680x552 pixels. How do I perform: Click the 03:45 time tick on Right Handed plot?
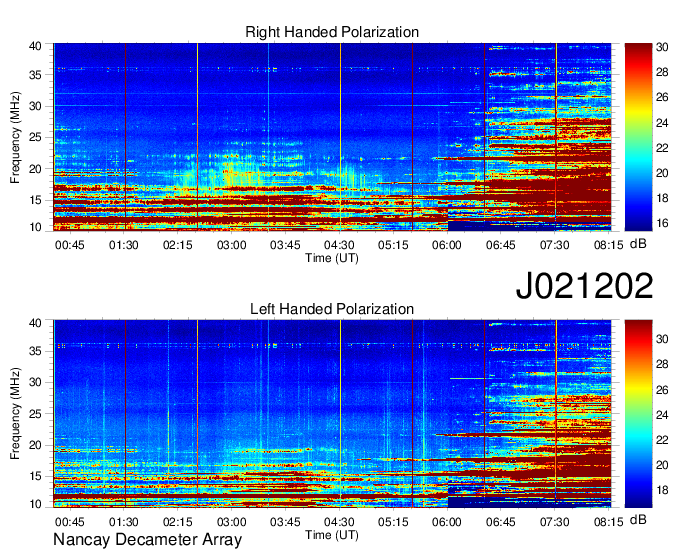tap(285, 245)
